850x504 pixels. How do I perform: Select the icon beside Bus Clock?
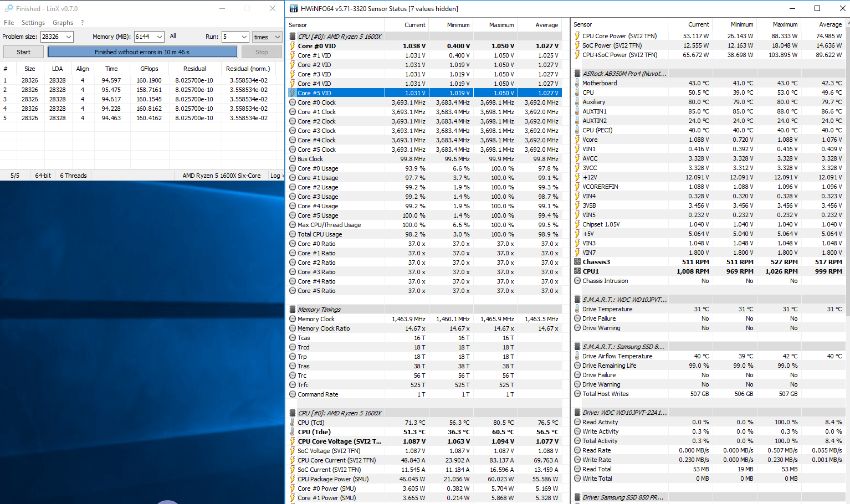293,159
